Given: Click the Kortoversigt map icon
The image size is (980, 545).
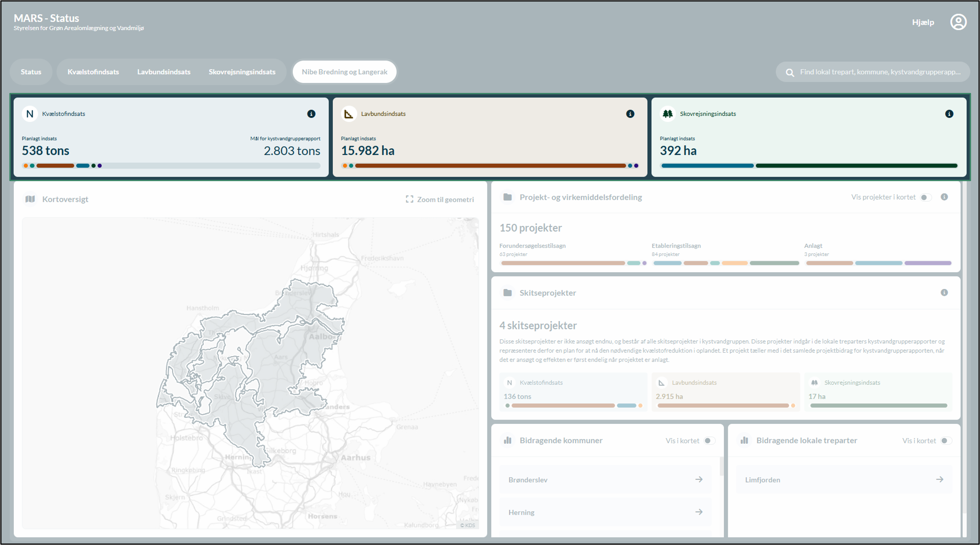Looking at the screenshot, I should (30, 199).
